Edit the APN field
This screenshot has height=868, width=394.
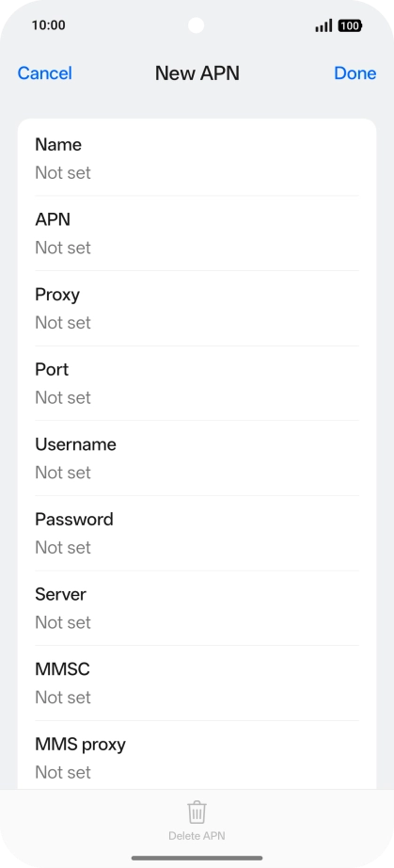tap(197, 233)
